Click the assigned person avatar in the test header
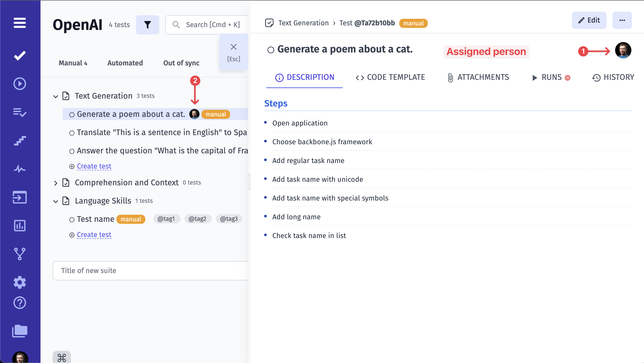Screen dimensions: 644x363 [623, 50]
